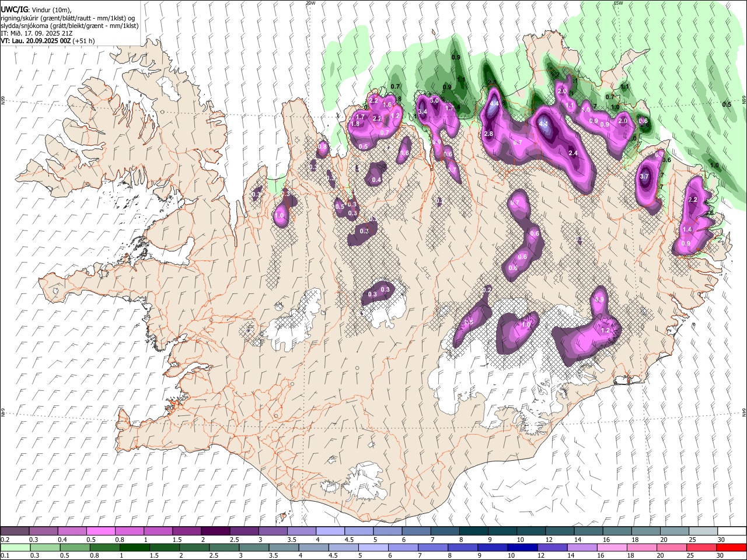747x560 pixels.
Task: Click the deep blue swatch between 10 and 12 in lower legend
Action: click(x=521, y=547)
